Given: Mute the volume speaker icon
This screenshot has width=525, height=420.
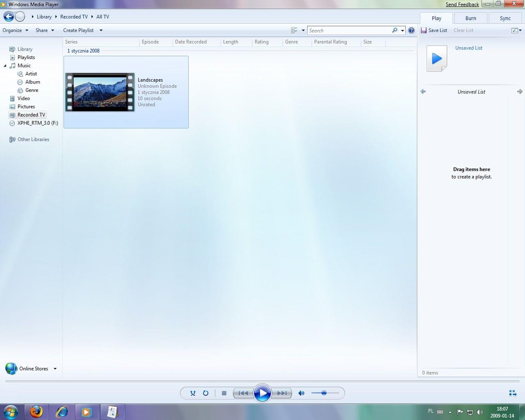Looking at the screenshot, I should pos(301,393).
